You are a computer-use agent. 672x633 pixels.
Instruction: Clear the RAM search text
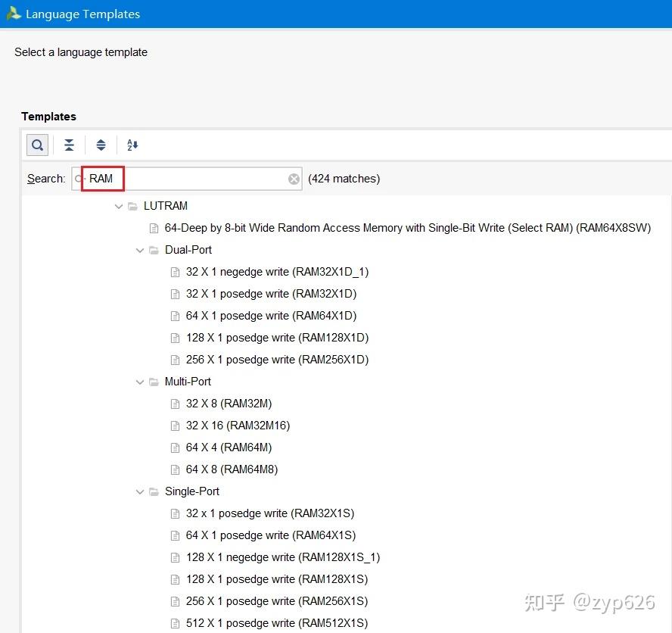point(294,178)
